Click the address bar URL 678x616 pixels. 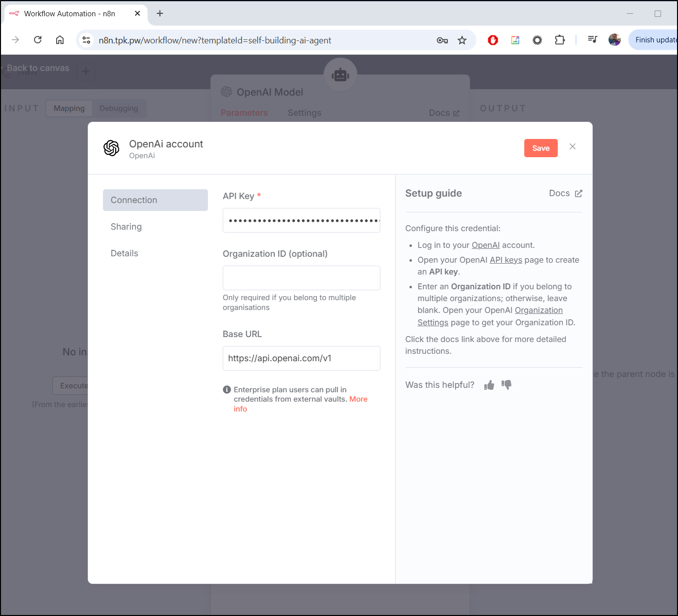[x=215, y=40]
